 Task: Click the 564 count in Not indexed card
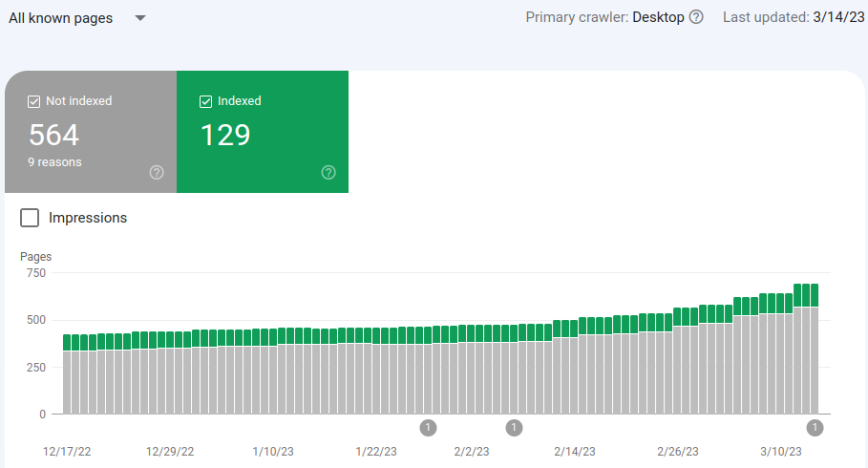(54, 135)
